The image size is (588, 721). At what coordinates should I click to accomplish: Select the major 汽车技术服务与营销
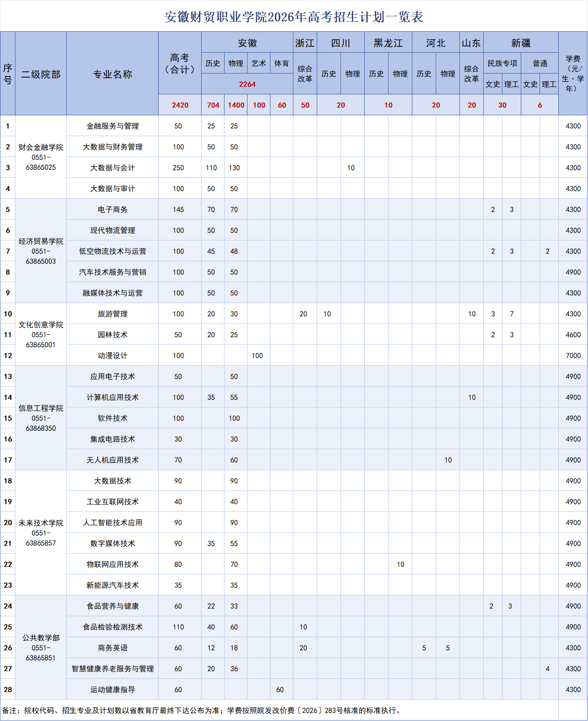click(112, 272)
